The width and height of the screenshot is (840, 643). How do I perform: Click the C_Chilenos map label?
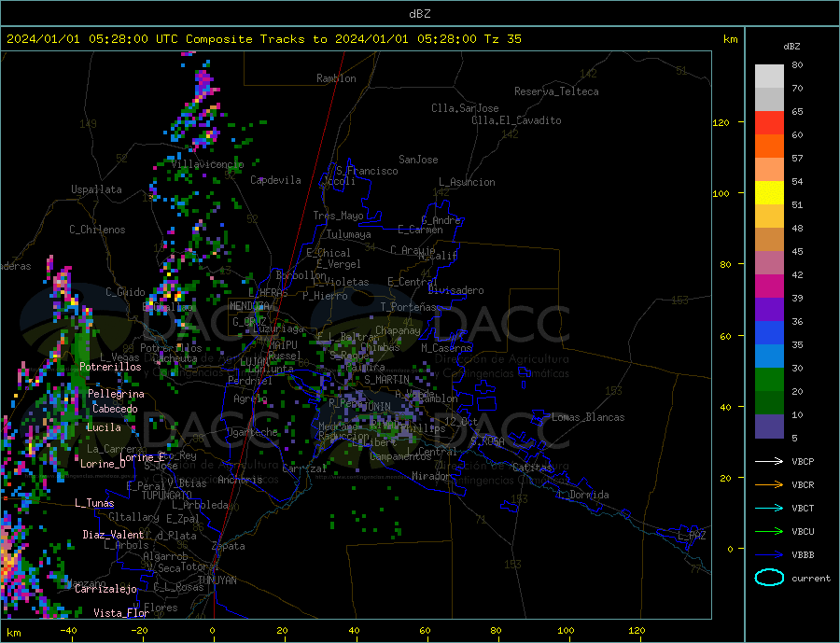[x=97, y=230]
